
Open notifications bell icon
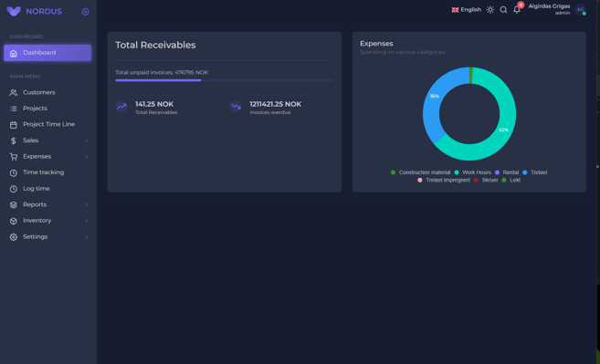(517, 10)
